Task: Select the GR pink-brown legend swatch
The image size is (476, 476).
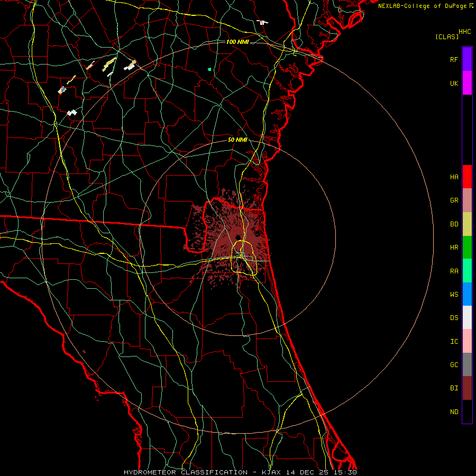Action: tap(467, 200)
